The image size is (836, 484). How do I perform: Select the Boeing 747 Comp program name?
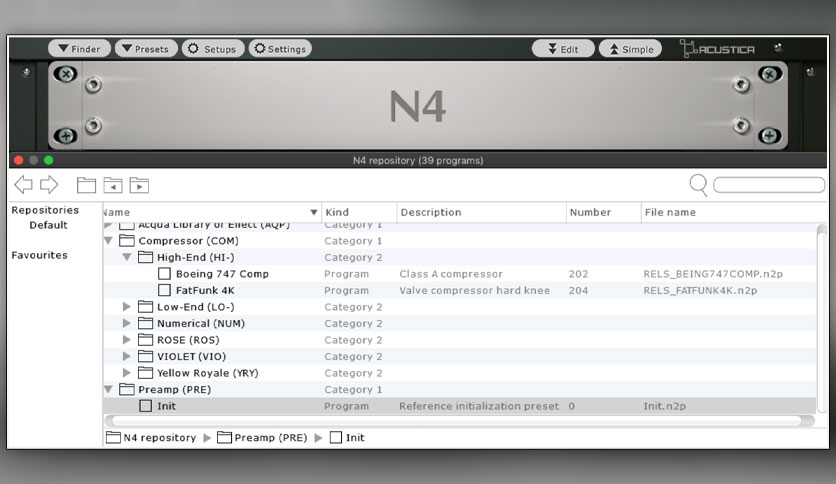point(222,273)
